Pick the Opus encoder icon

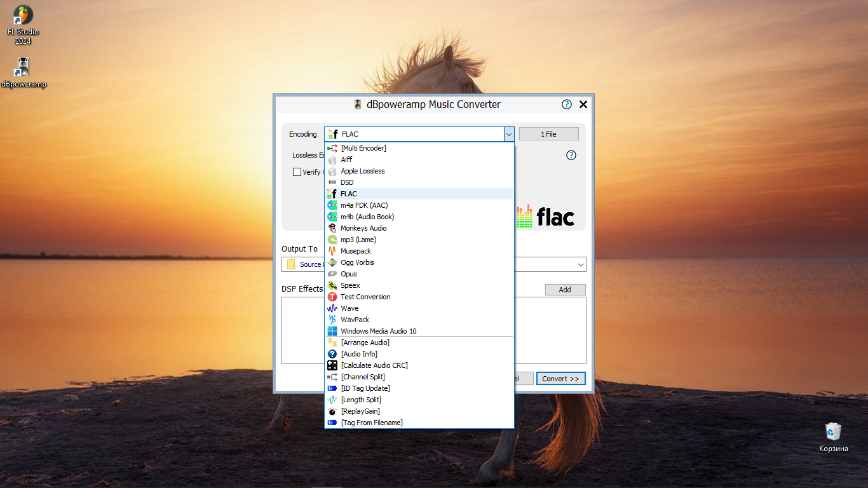332,274
